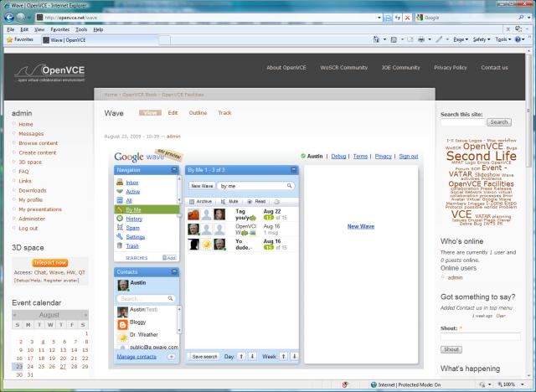Minimize the By Me search panel

294,170
